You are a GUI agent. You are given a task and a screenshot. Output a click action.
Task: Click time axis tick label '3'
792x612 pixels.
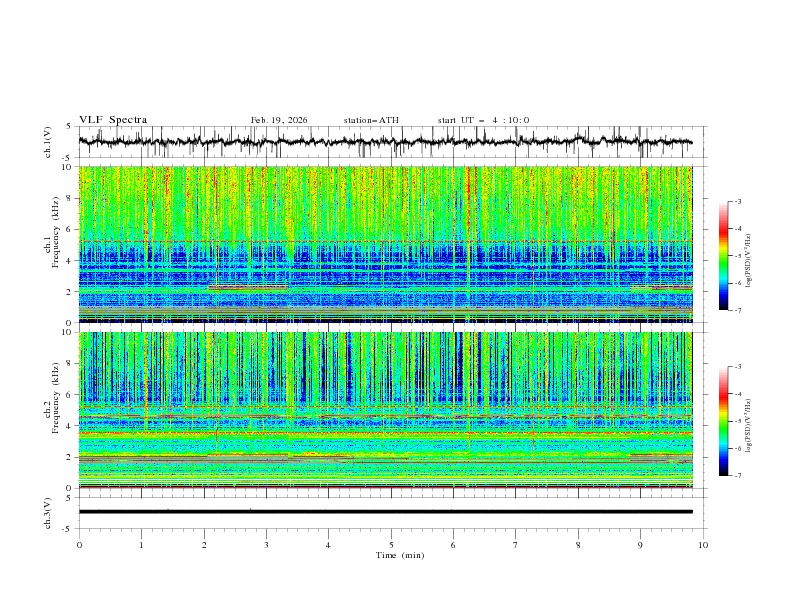point(266,545)
